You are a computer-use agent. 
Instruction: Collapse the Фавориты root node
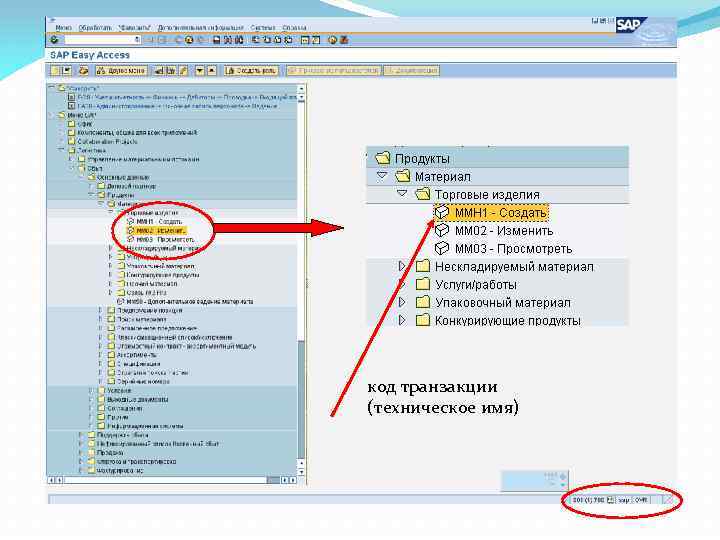[x=52, y=87]
